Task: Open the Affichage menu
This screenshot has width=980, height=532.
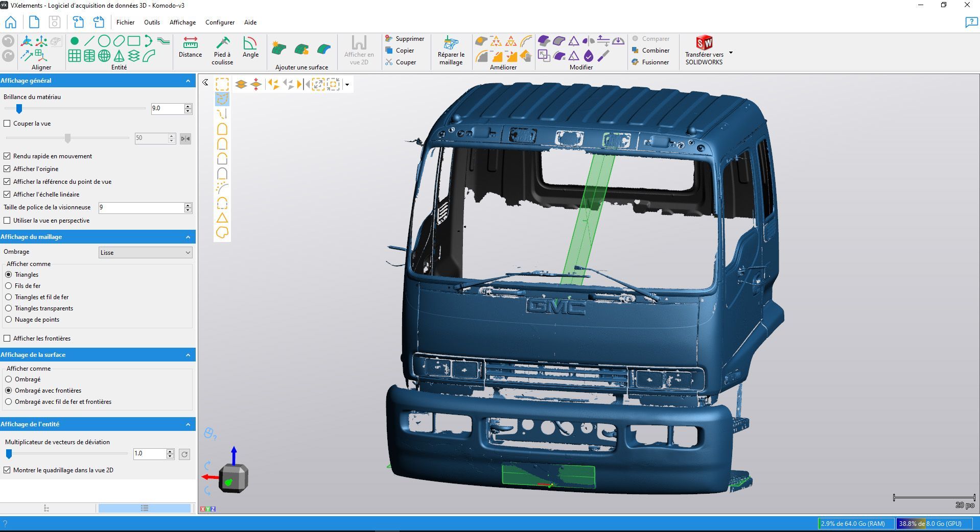Action: pyautogui.click(x=182, y=22)
